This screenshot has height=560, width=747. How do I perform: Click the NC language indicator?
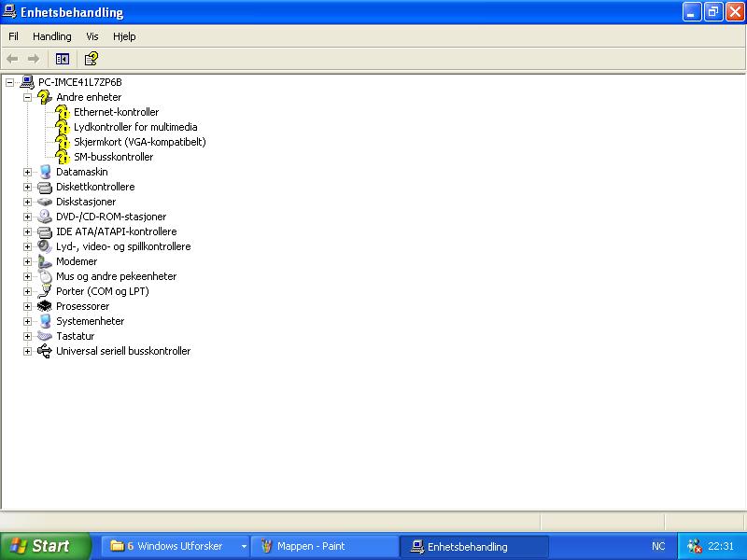point(658,546)
